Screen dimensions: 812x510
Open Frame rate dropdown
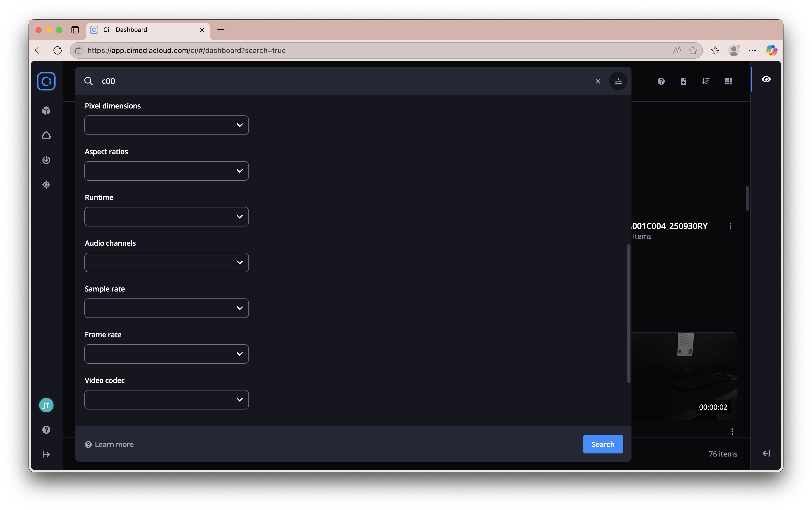coord(167,354)
